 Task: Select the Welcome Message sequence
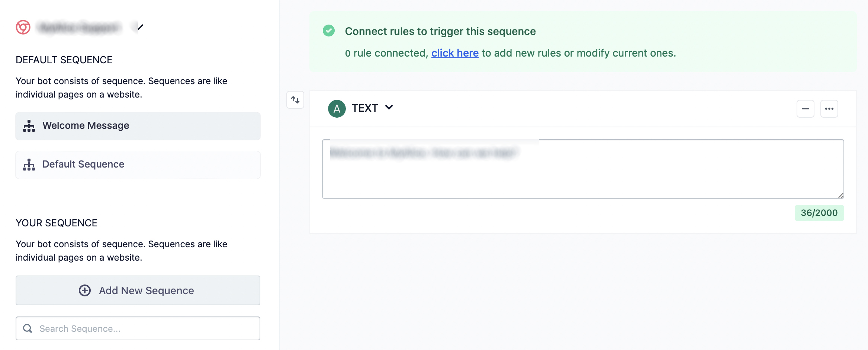tap(138, 126)
